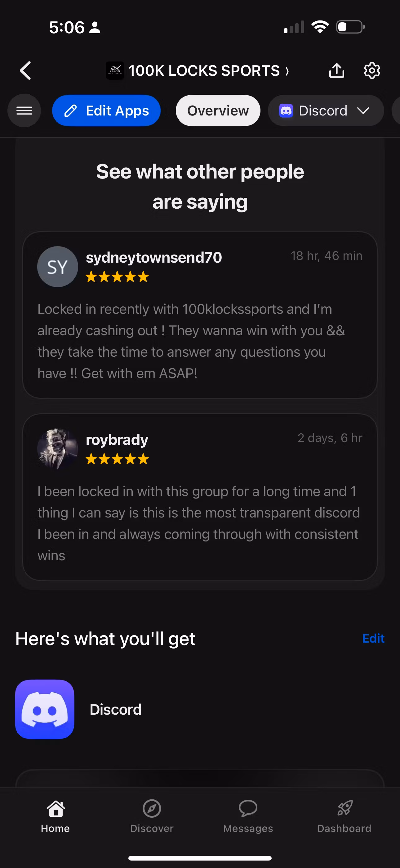Tap roybrady's profile picture
400x868 pixels.
tap(58, 449)
